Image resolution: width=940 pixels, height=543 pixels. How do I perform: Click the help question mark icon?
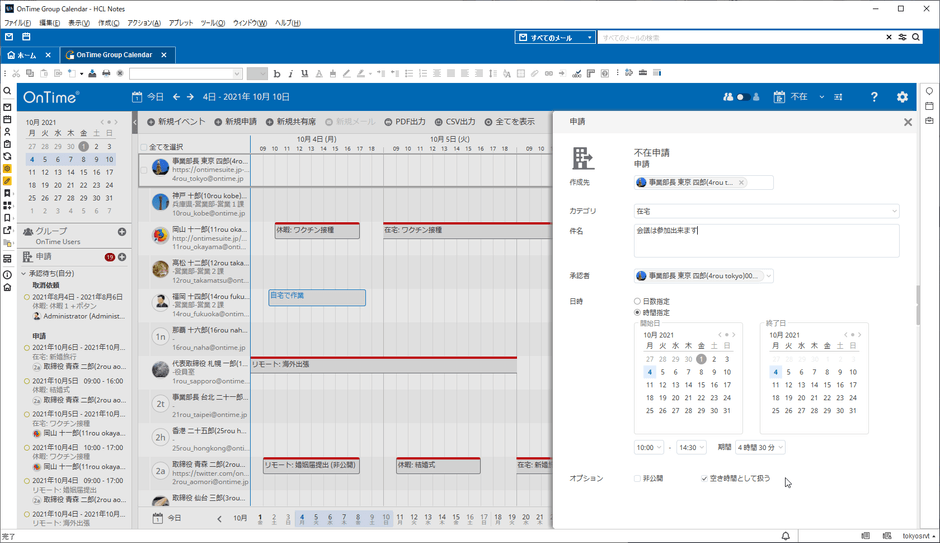pyautogui.click(x=873, y=97)
